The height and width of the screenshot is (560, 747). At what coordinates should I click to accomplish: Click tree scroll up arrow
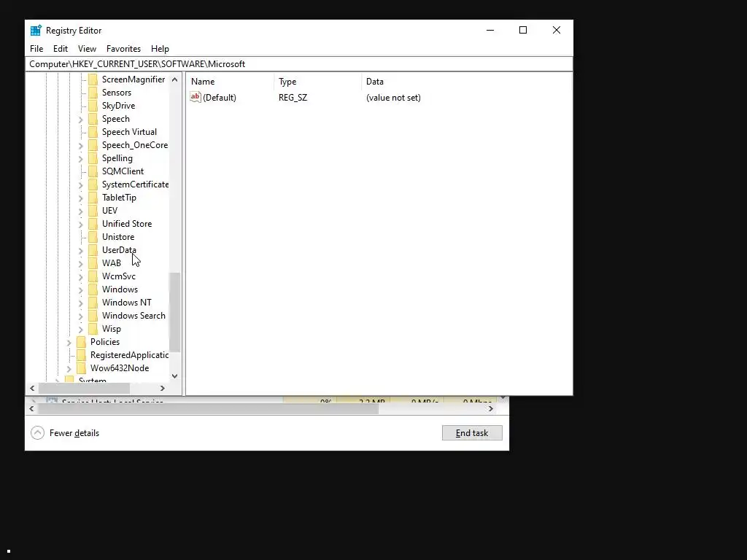click(x=175, y=79)
